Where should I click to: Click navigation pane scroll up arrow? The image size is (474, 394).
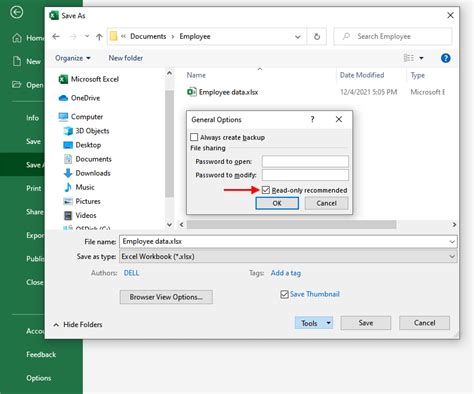click(x=169, y=73)
